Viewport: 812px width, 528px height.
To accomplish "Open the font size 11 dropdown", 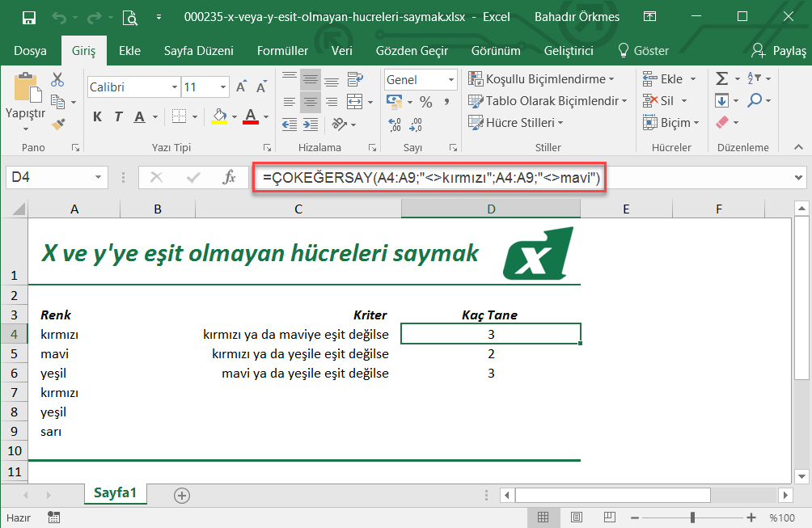I will 223,87.
